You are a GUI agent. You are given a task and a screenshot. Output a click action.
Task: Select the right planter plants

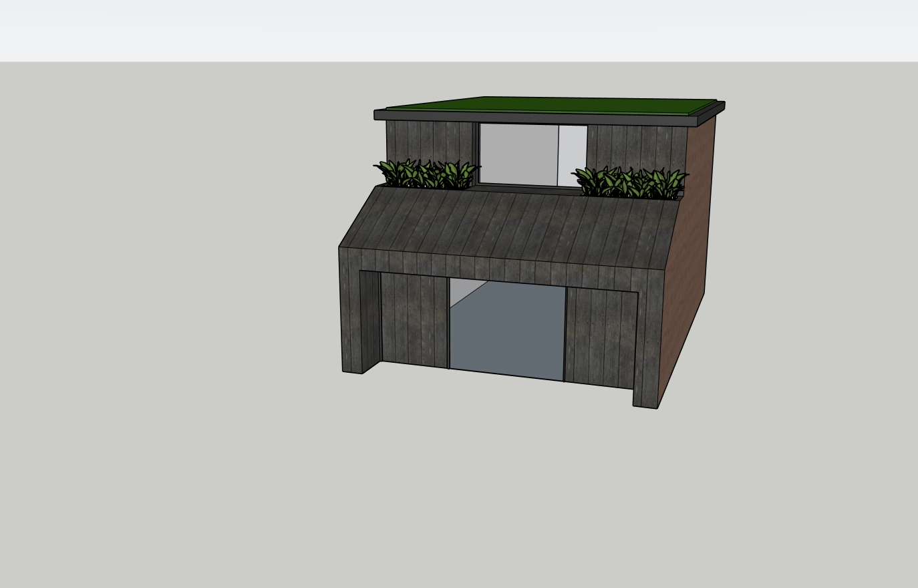pos(630,182)
